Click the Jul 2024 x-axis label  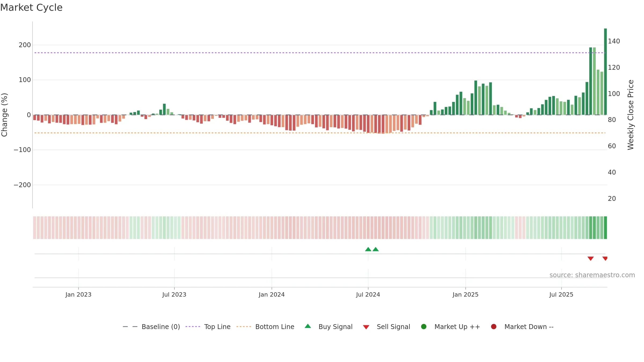[368, 294]
